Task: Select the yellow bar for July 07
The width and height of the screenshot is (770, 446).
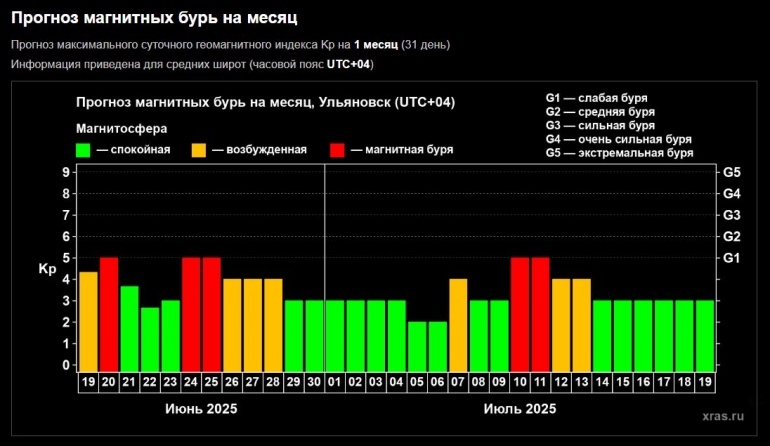Action: (x=458, y=324)
